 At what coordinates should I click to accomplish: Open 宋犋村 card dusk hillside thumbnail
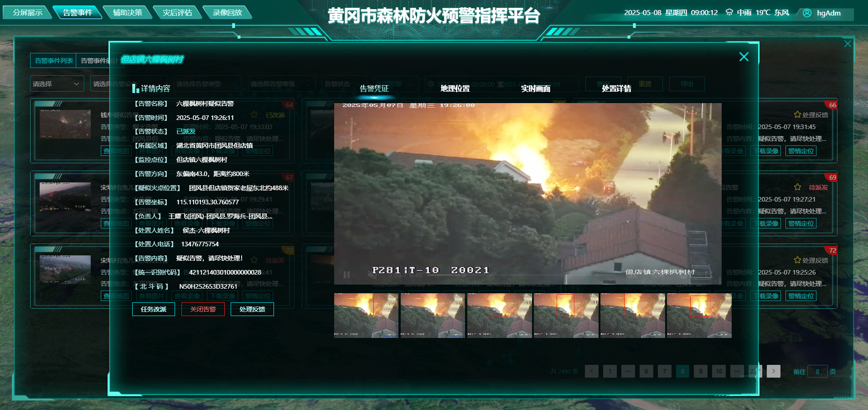click(65, 197)
